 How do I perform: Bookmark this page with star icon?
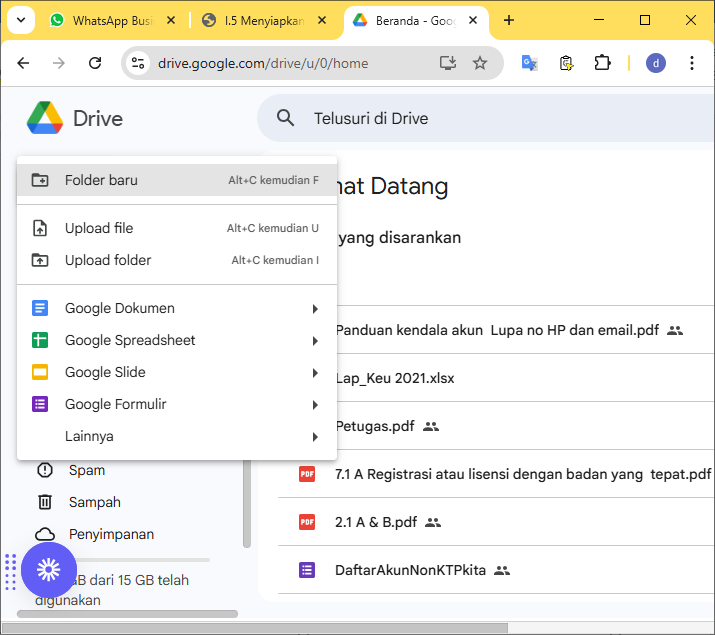pyautogui.click(x=480, y=63)
